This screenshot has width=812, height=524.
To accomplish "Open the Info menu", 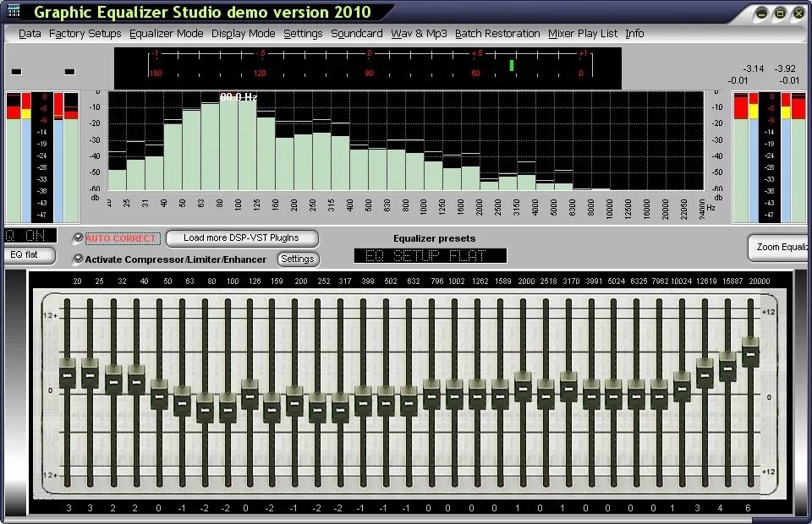I will click(x=634, y=34).
